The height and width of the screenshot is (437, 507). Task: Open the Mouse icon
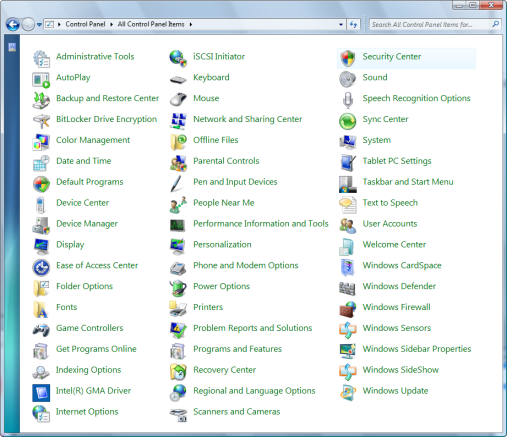pyautogui.click(x=178, y=100)
